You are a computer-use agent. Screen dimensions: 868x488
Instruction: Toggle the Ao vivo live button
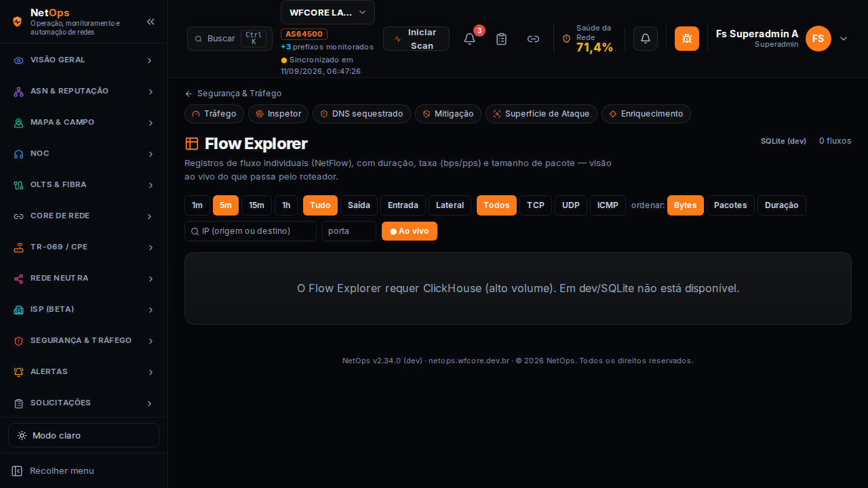click(410, 231)
